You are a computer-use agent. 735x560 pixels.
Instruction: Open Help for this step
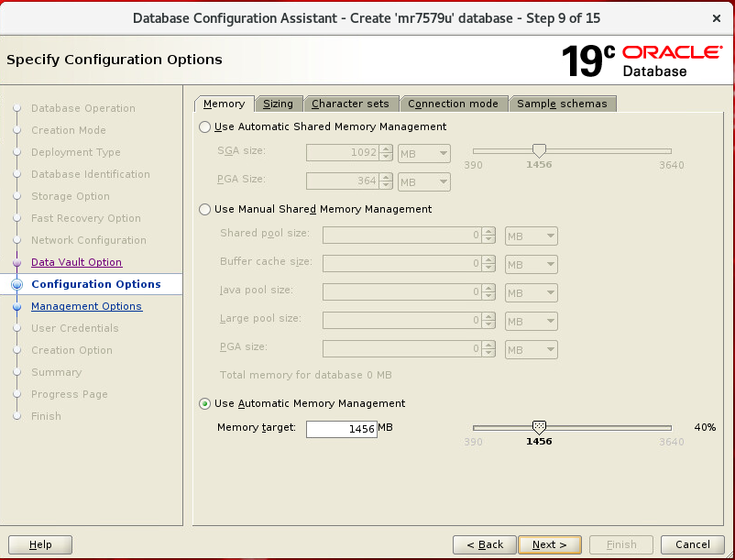click(x=40, y=544)
